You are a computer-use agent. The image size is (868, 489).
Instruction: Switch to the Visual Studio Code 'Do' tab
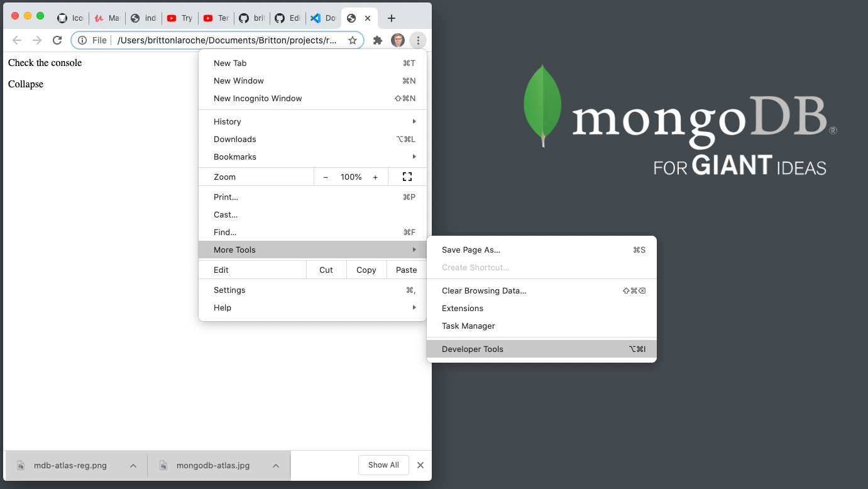coord(324,18)
